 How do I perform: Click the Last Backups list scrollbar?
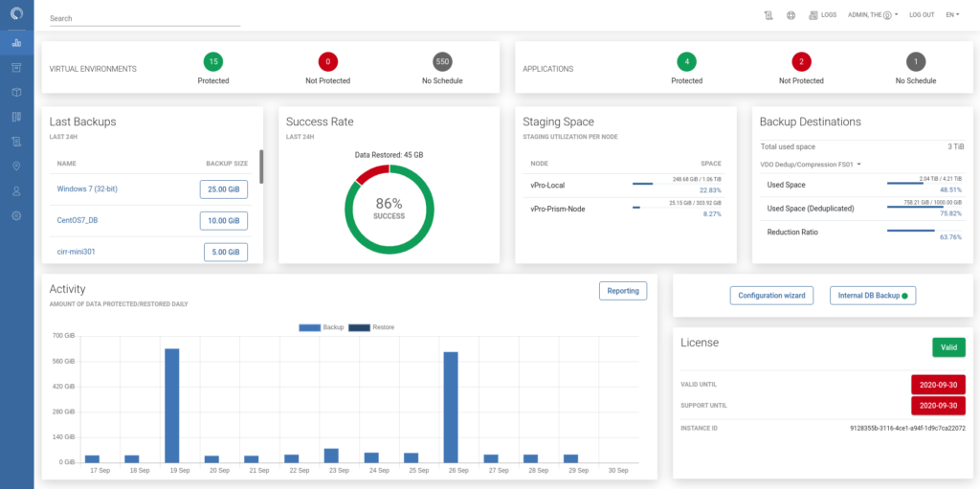[x=261, y=167]
